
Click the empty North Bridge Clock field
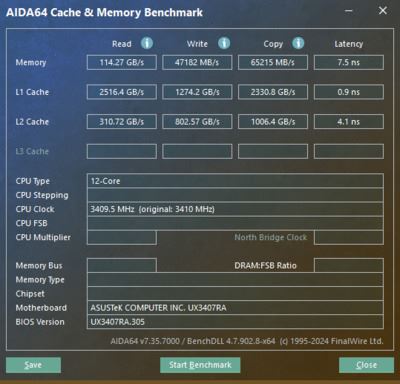point(349,237)
